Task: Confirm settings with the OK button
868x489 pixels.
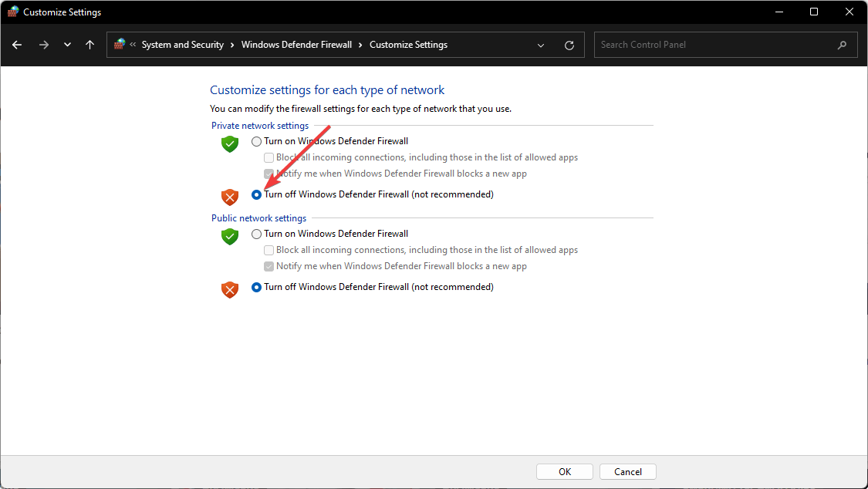Action: coord(564,471)
